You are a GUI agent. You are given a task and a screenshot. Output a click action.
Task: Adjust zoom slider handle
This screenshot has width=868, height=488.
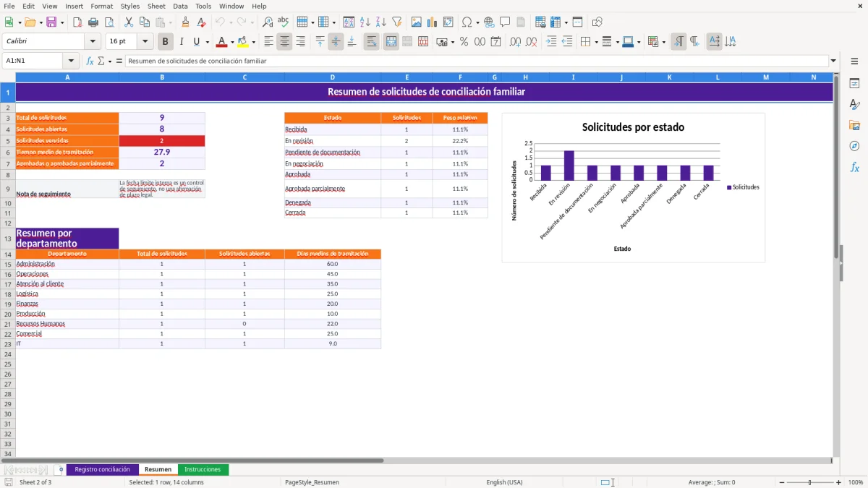tap(810, 482)
